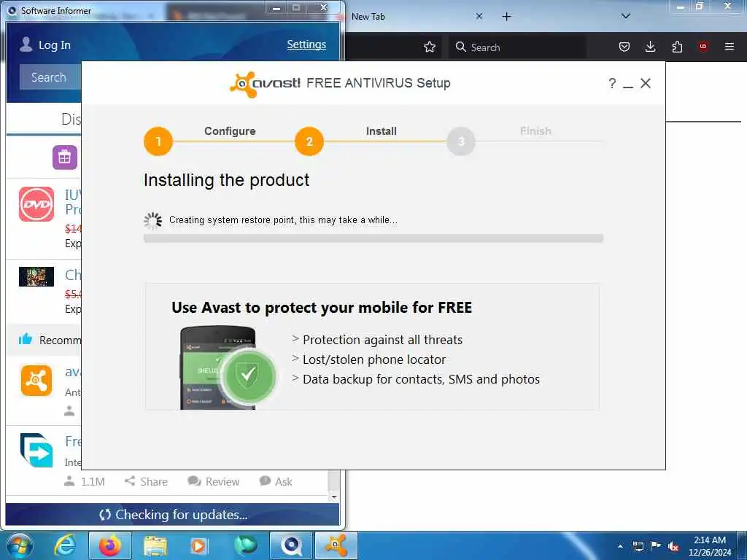747x560 pixels.
Task: Launch Internet Explorer from the taskbar
Action: point(65,546)
